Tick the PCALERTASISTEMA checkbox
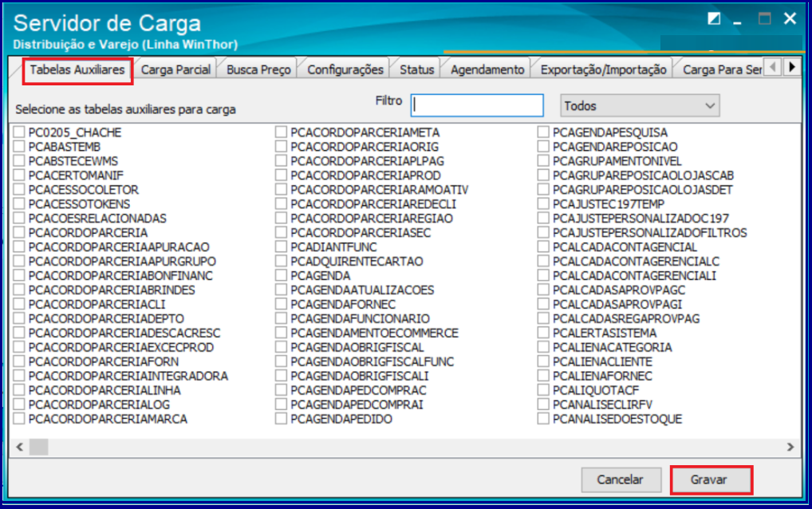 pos(543,333)
